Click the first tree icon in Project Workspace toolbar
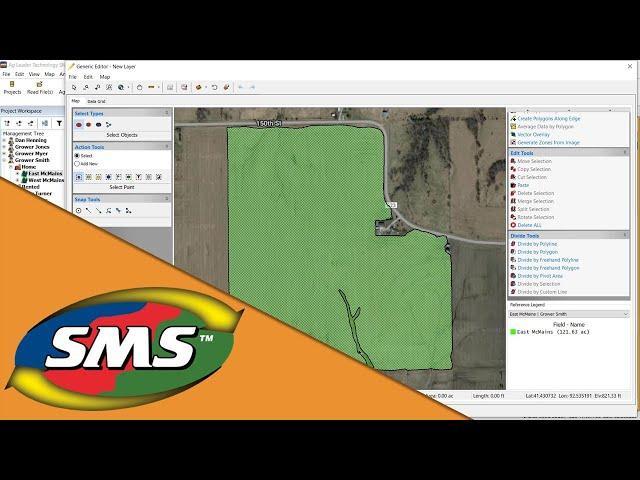This screenshot has height=480, width=640. click(x=7, y=123)
